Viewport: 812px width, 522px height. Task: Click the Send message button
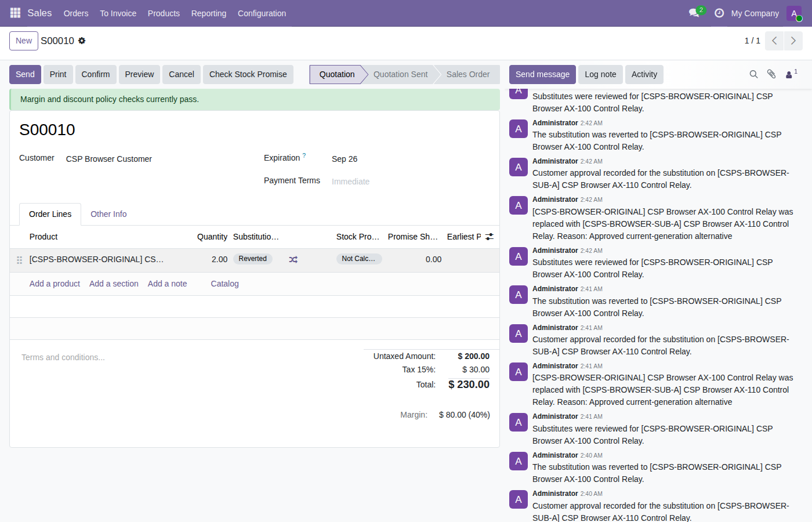(x=542, y=74)
